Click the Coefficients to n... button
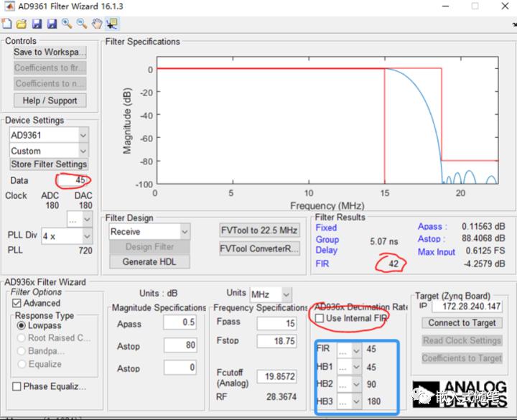Viewport: 517px width, 420px height. tap(50, 84)
